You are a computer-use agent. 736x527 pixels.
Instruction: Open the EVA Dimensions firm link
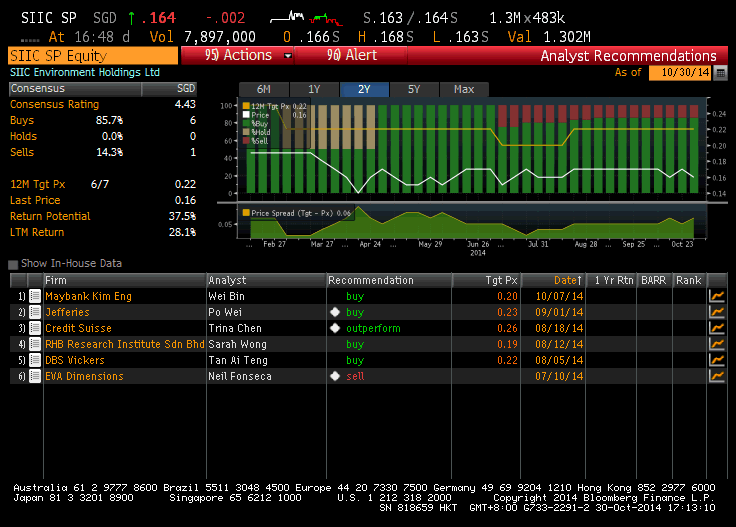(85, 376)
